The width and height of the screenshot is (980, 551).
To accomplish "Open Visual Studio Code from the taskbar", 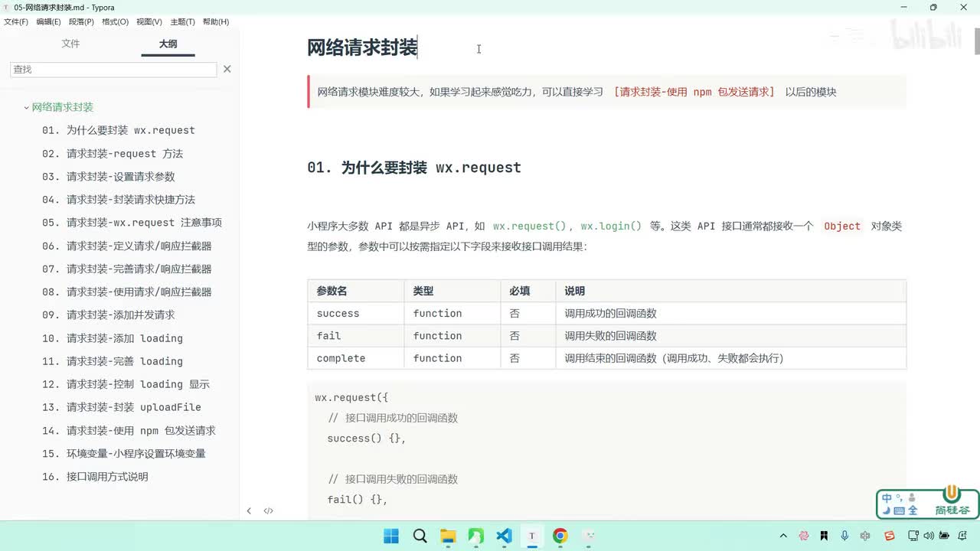I will click(504, 536).
